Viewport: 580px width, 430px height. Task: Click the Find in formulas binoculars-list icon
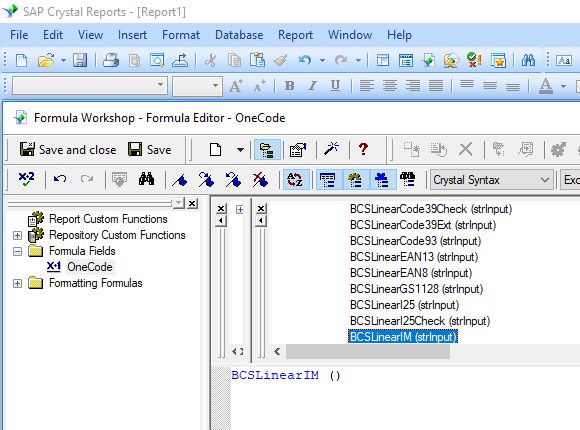coord(408,179)
